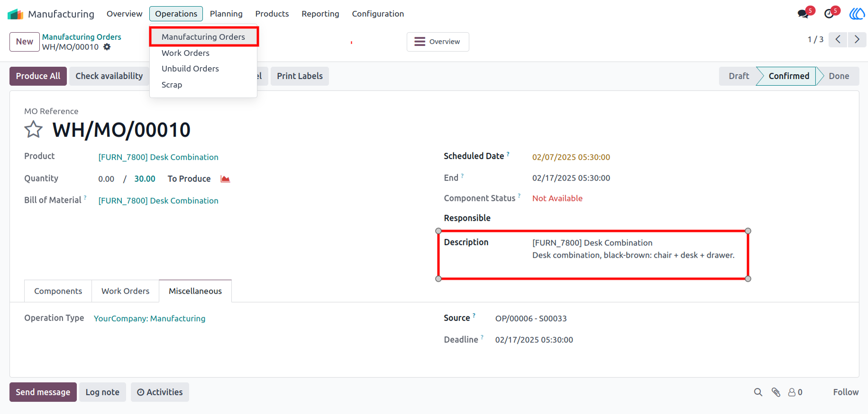Select Work Orders from Operations menu
This screenshot has width=868, height=414.
point(185,53)
